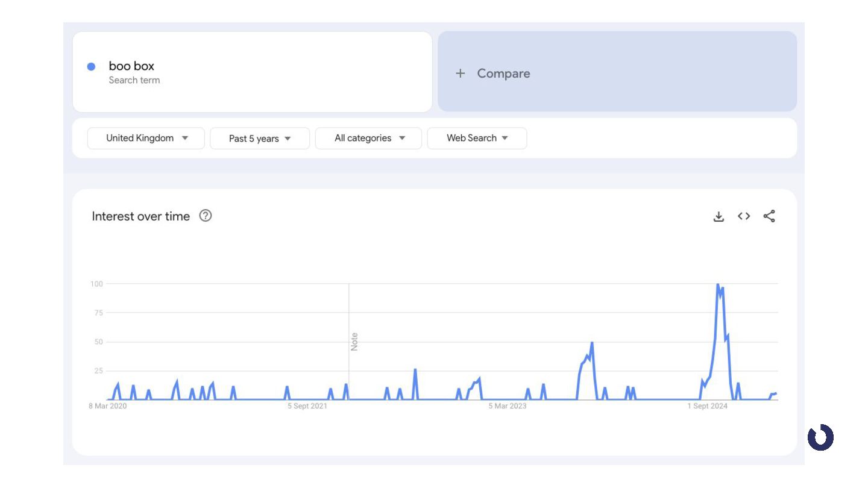Click the 1 Sept 2024 axis label
Image resolution: width=868 pixels, height=488 pixels.
coord(708,406)
